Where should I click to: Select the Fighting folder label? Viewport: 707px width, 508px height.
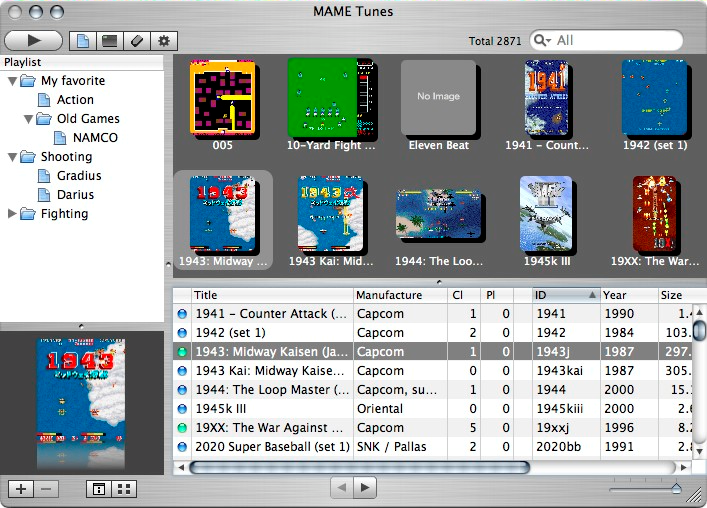point(64,214)
